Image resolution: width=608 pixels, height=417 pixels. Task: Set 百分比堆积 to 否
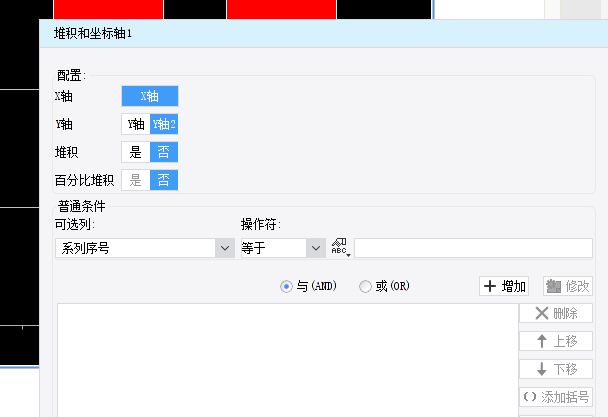(164, 180)
